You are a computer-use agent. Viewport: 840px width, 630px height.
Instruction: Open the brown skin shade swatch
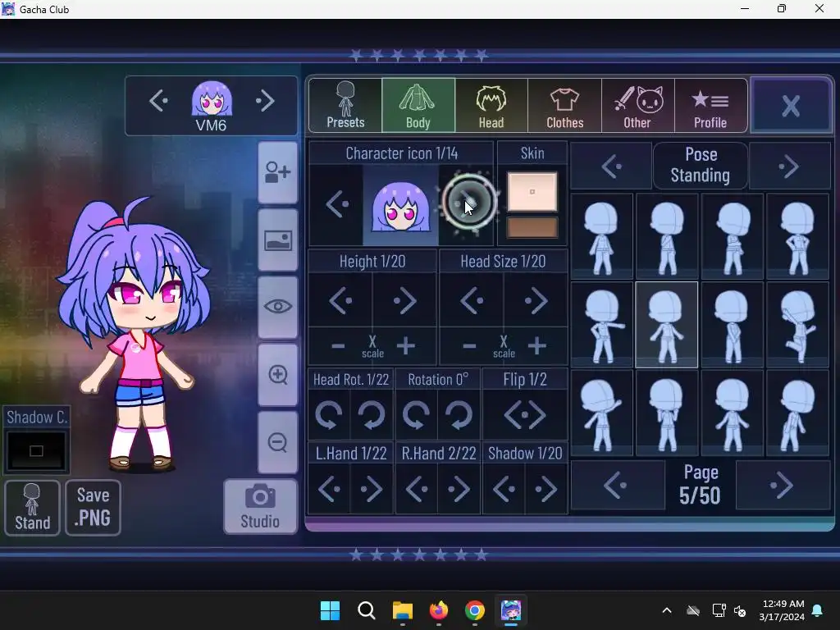pos(532,227)
